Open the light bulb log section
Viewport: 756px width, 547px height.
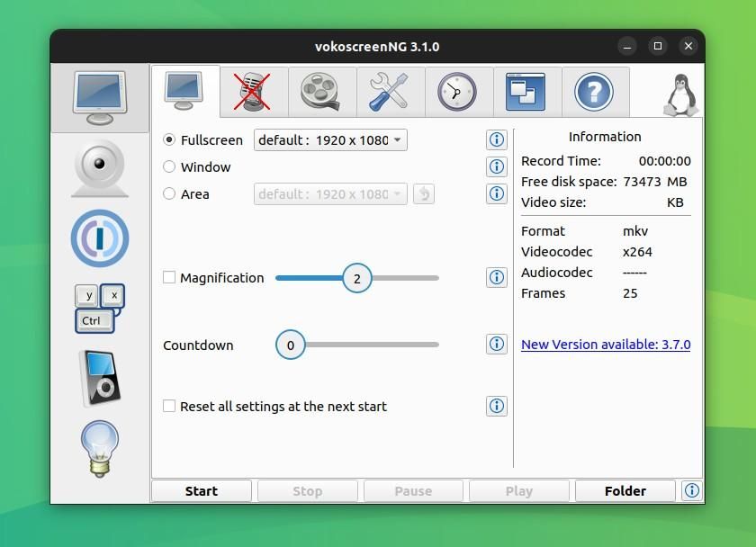(100, 449)
